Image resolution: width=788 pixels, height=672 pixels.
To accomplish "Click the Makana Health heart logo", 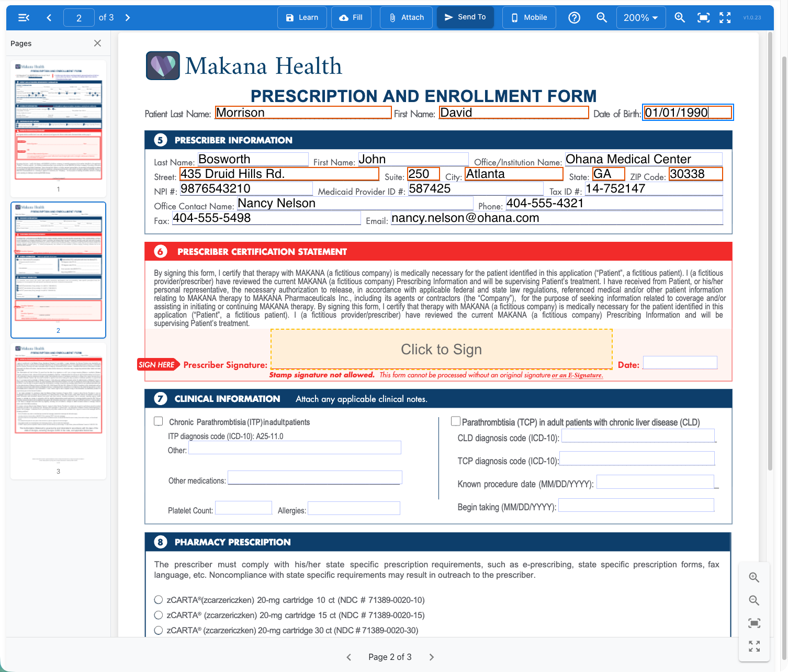I will pyautogui.click(x=163, y=65).
